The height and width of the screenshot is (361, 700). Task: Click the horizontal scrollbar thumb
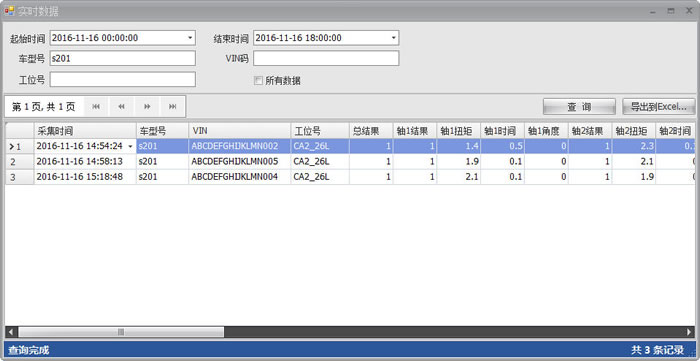point(121,332)
